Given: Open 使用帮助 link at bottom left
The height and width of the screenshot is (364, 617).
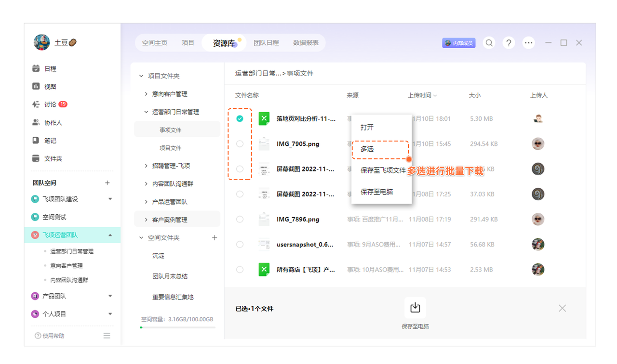Looking at the screenshot, I should click(x=50, y=336).
